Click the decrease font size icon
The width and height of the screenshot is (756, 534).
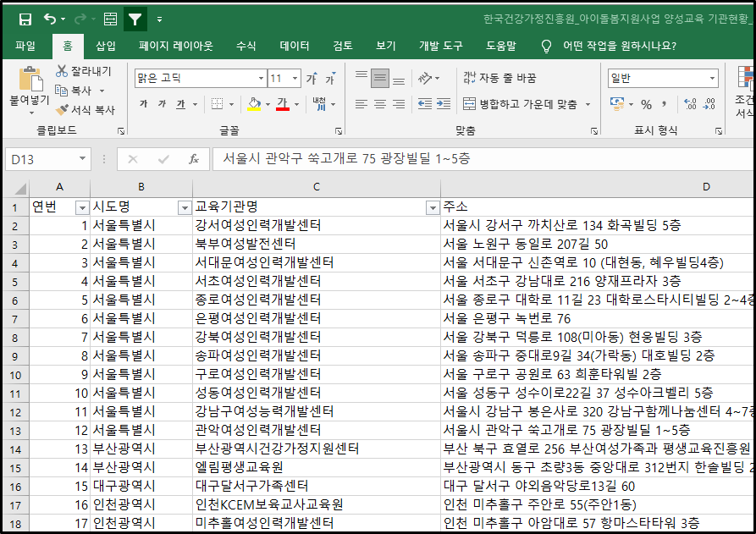tap(330, 78)
